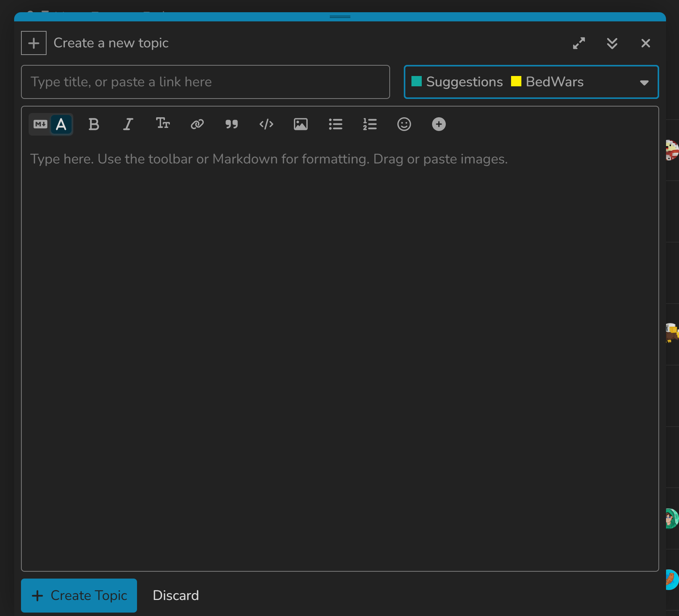The width and height of the screenshot is (679, 616).
Task: Open the Suggestions BedWars category dropdown
Action: point(531,82)
